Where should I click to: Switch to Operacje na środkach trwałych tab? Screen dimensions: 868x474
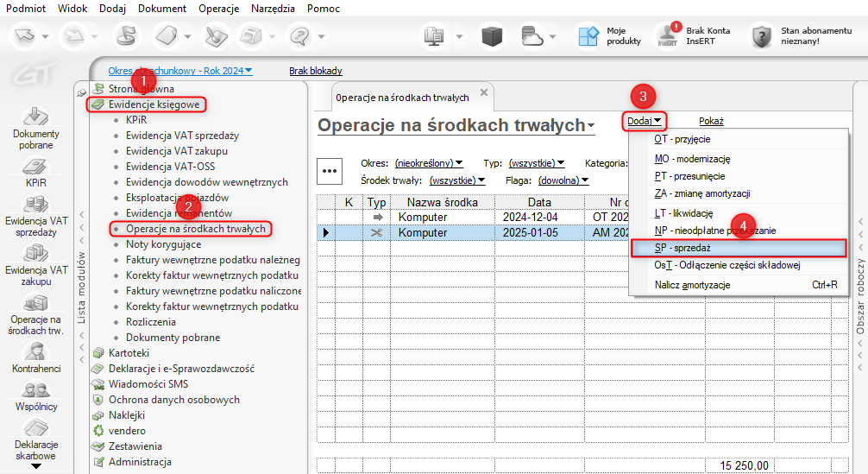402,98
